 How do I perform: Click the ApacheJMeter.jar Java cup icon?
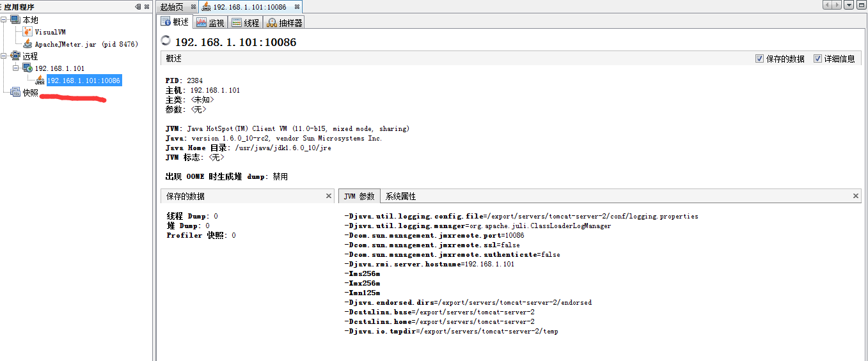(28, 44)
